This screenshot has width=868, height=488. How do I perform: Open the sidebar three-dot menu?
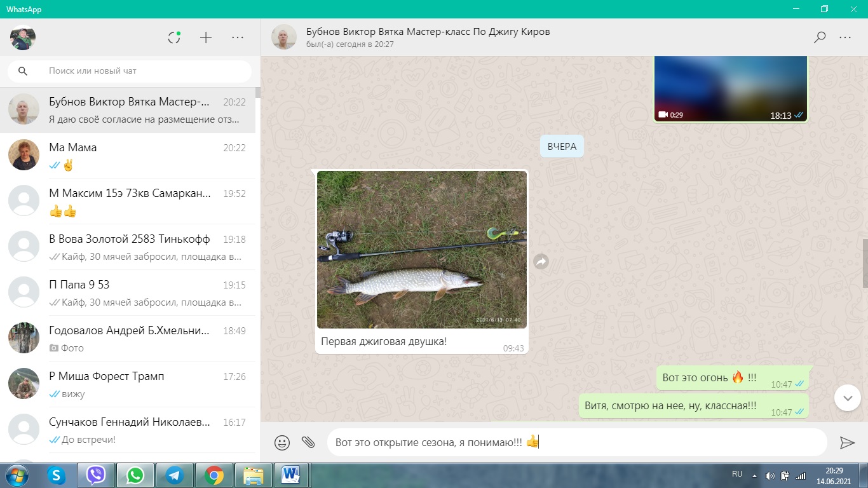[238, 37]
